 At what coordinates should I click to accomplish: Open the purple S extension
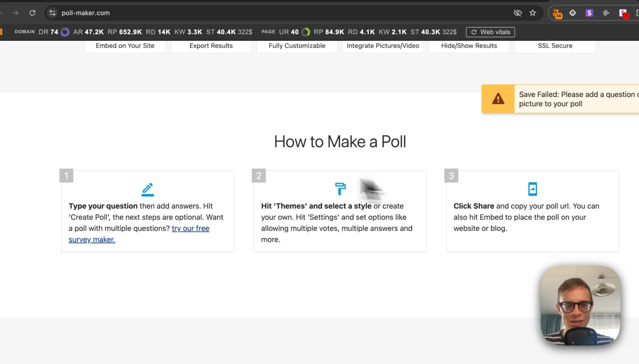point(589,13)
